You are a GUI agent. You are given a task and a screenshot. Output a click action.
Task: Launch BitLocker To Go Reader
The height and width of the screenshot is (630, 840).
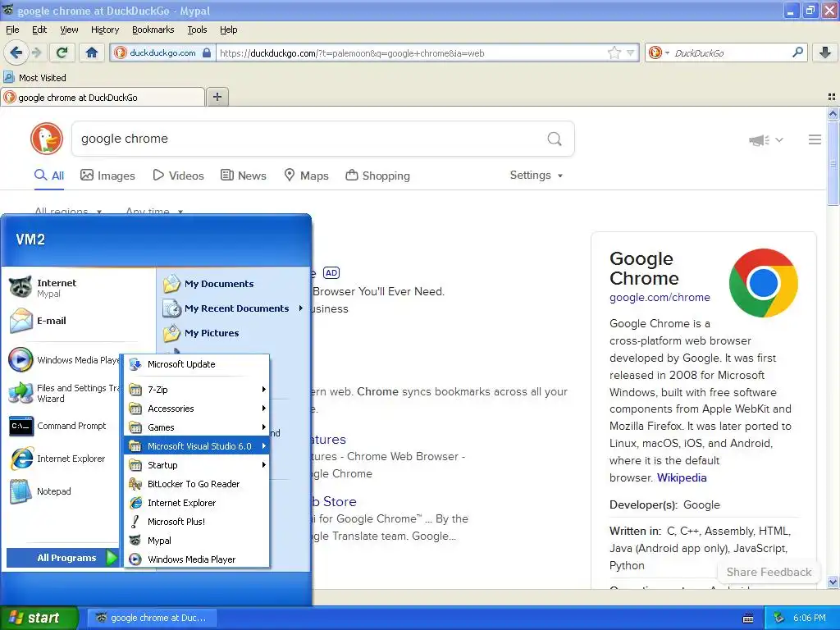click(x=197, y=484)
